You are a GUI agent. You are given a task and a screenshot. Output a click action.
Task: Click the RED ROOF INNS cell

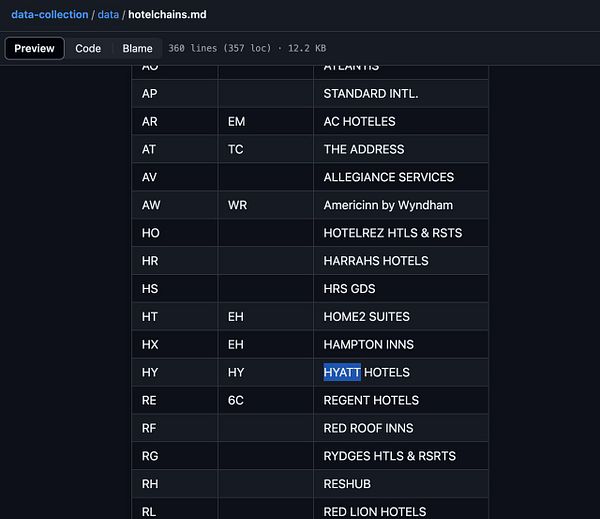point(401,428)
